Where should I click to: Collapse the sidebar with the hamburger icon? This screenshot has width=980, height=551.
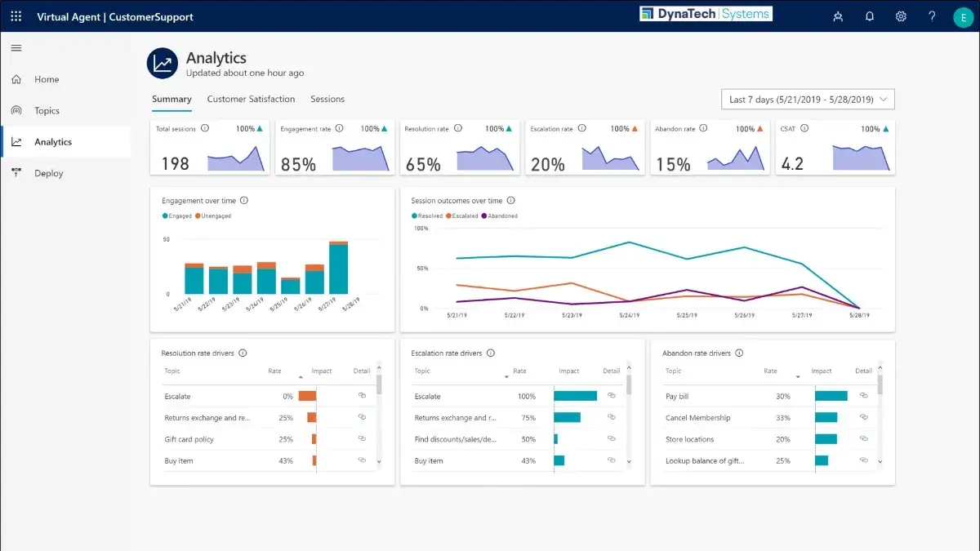(x=16, y=48)
